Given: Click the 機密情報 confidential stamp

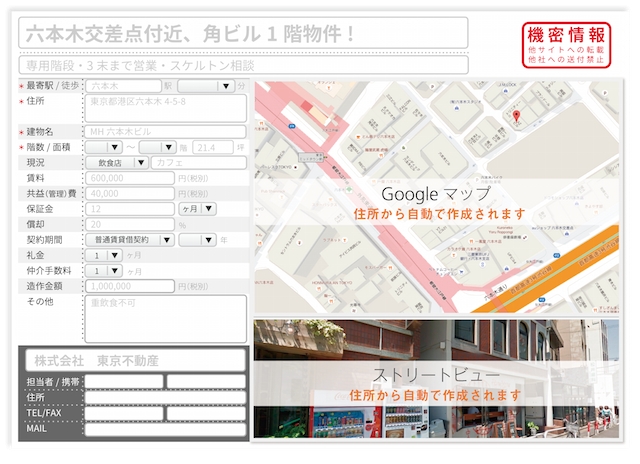Looking at the screenshot, I should [565, 45].
